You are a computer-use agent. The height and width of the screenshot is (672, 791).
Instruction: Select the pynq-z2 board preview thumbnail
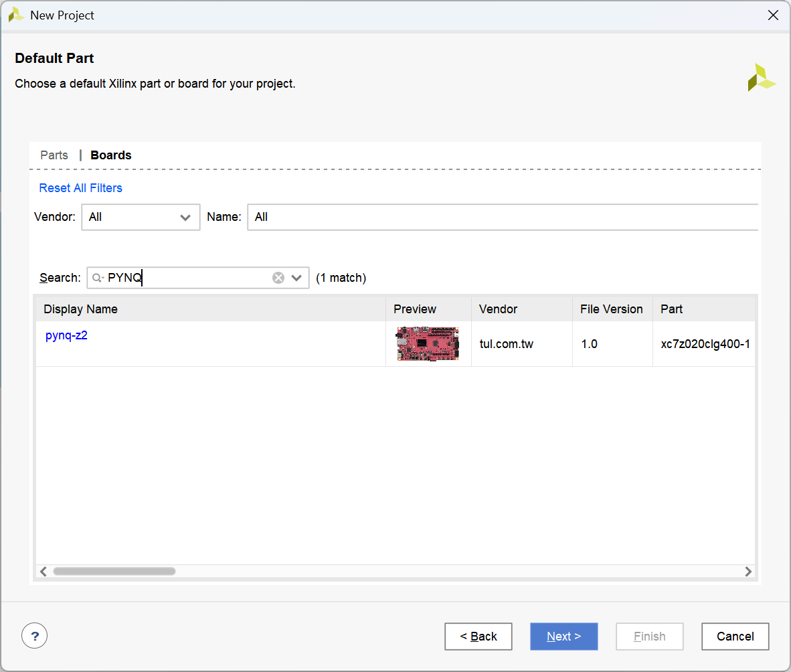(x=428, y=343)
